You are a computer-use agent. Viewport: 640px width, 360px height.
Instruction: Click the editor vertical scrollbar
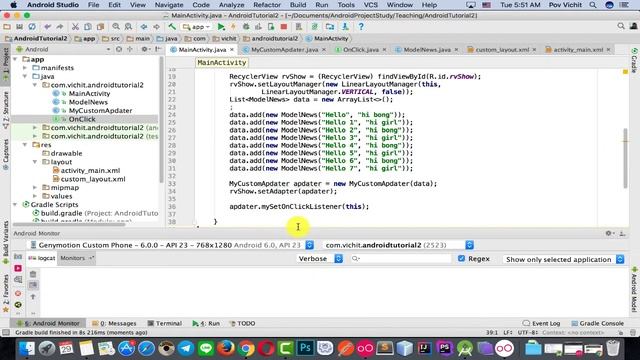(x=625, y=158)
